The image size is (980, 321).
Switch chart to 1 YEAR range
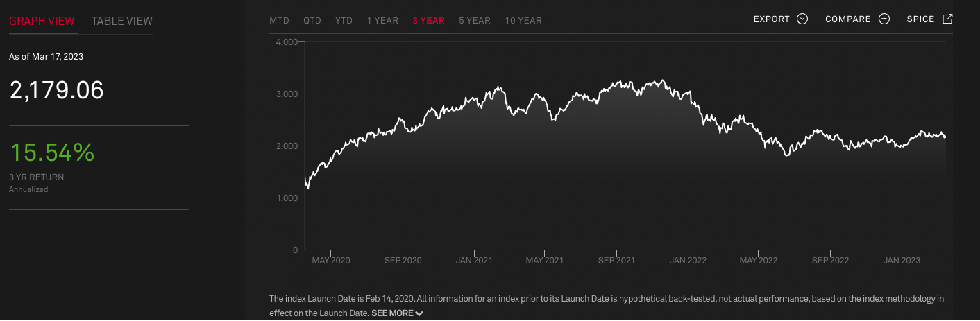382,21
